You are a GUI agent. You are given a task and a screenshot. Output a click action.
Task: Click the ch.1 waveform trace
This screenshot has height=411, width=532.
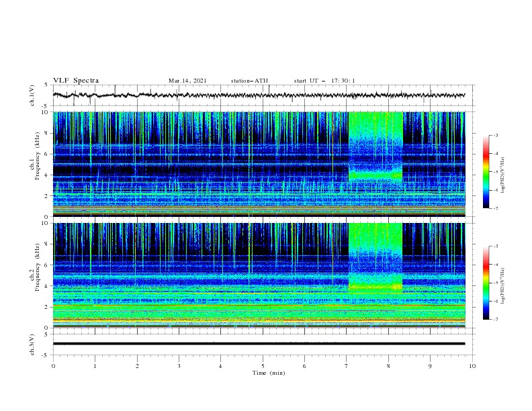point(259,95)
